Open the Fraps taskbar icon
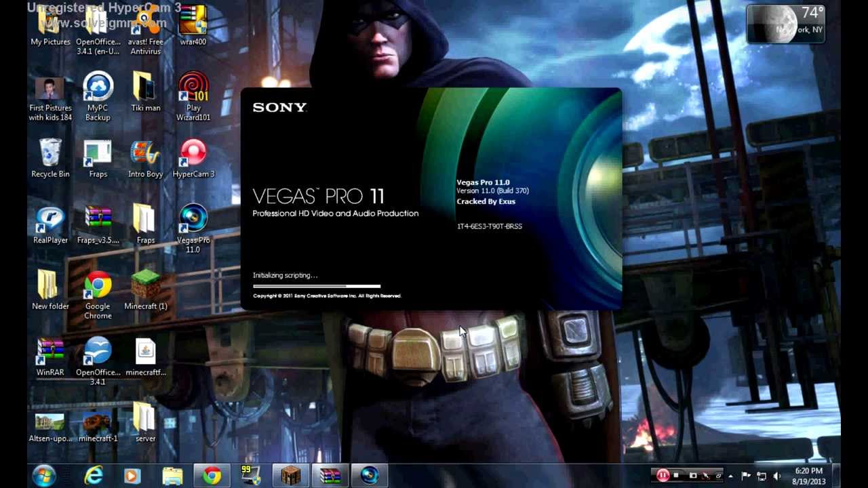Screen dimensions: 868x488 [x=252, y=476]
